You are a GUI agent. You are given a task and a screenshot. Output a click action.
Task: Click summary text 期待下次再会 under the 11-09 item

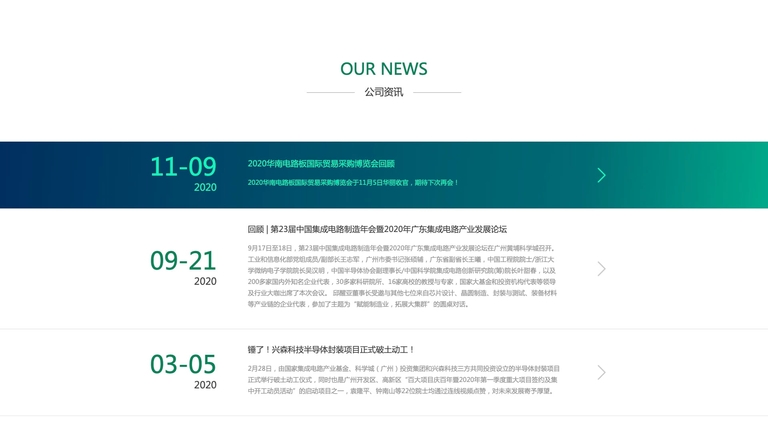point(436,183)
